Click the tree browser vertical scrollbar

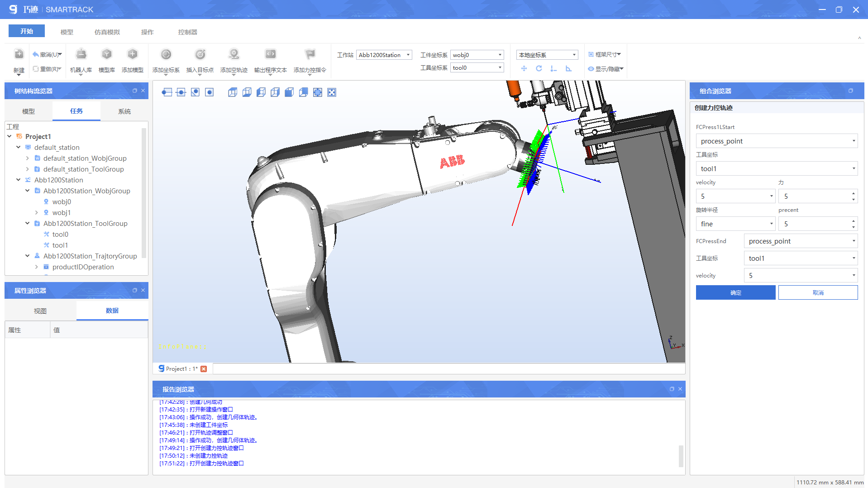pyautogui.click(x=144, y=193)
